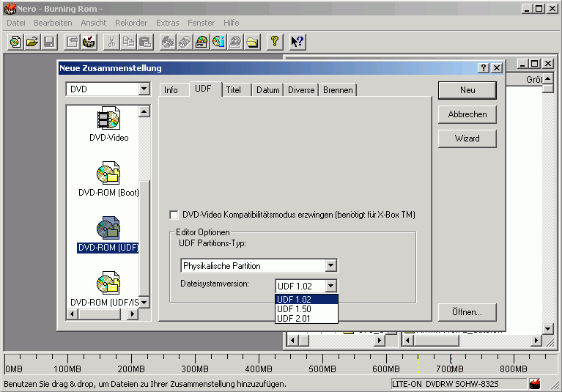
Task: Open the Extras menu
Action: (167, 23)
